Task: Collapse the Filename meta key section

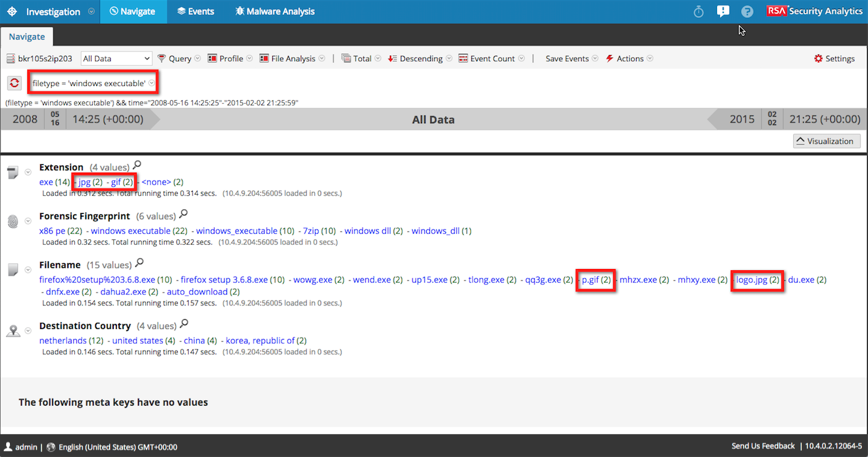Action: (28, 270)
